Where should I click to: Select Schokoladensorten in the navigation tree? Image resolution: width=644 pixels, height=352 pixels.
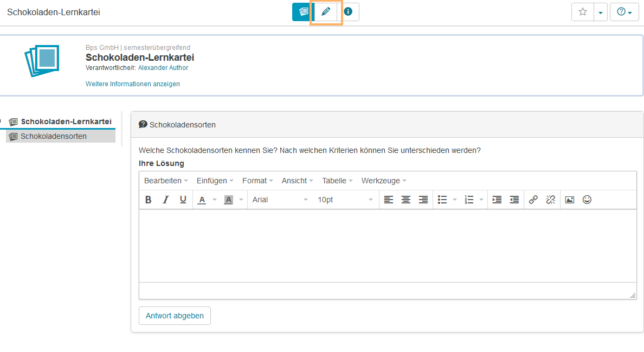[x=54, y=136]
